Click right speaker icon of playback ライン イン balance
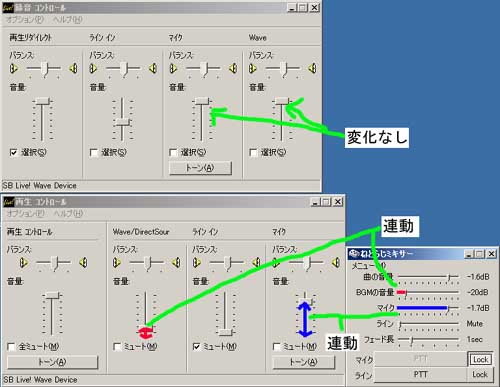The height and width of the screenshot is (387, 500). pos(256,263)
